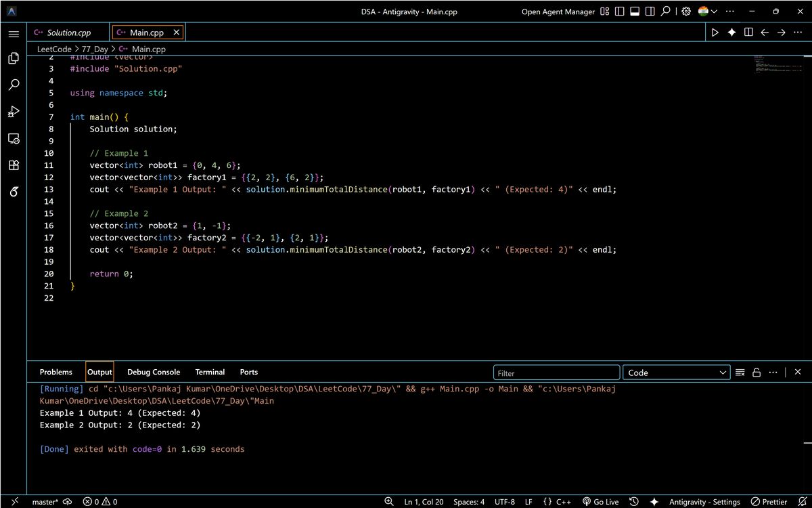
Task: Change indentation via Spaces: 4
Action: pos(469,502)
